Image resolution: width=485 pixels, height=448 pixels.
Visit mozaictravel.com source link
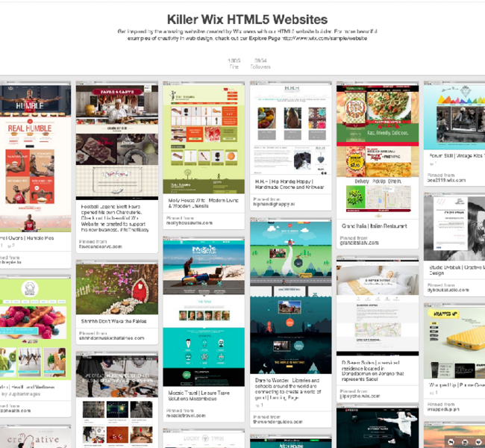186,416
